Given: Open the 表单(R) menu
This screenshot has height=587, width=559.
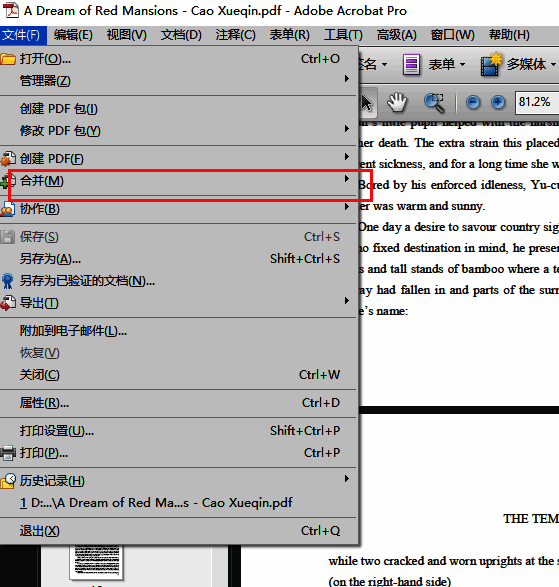Looking at the screenshot, I should (289, 35).
